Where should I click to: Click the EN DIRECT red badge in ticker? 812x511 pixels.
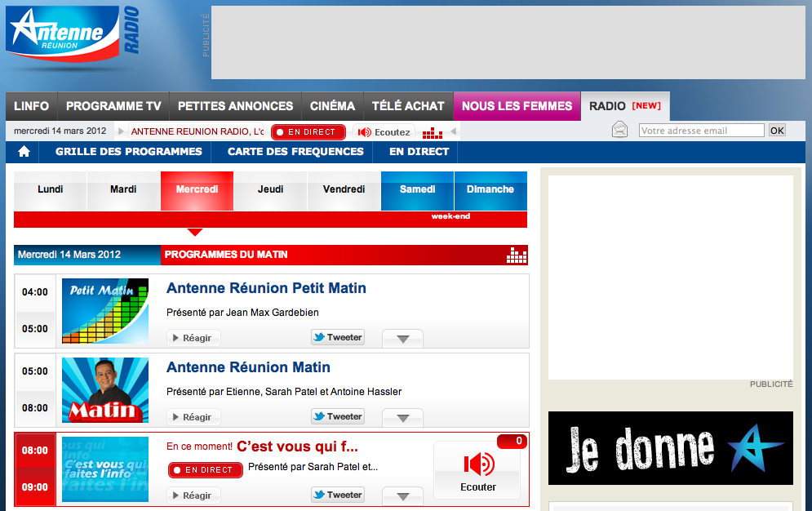(x=308, y=132)
